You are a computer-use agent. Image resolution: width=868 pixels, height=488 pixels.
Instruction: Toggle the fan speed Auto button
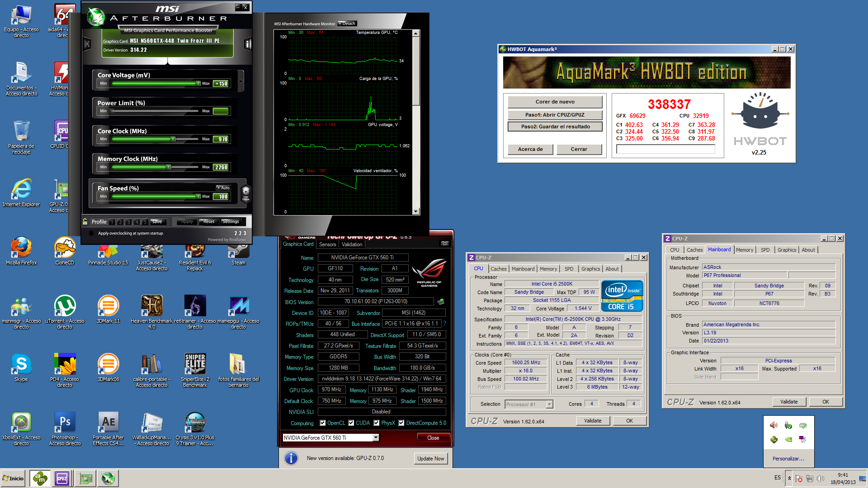(223, 188)
